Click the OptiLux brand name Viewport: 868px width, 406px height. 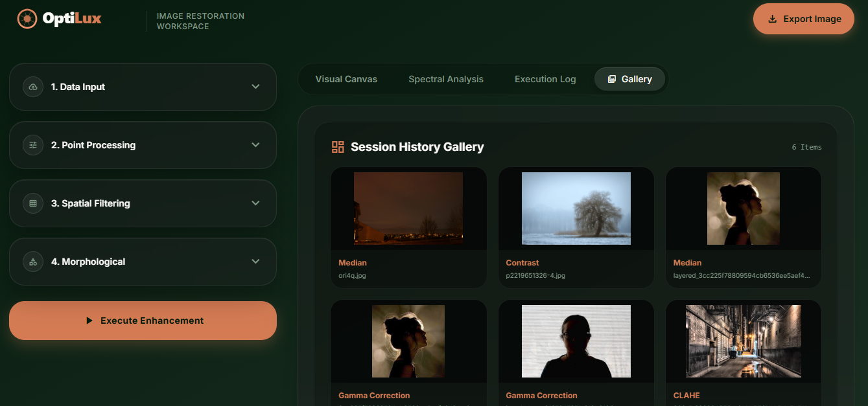(x=72, y=18)
